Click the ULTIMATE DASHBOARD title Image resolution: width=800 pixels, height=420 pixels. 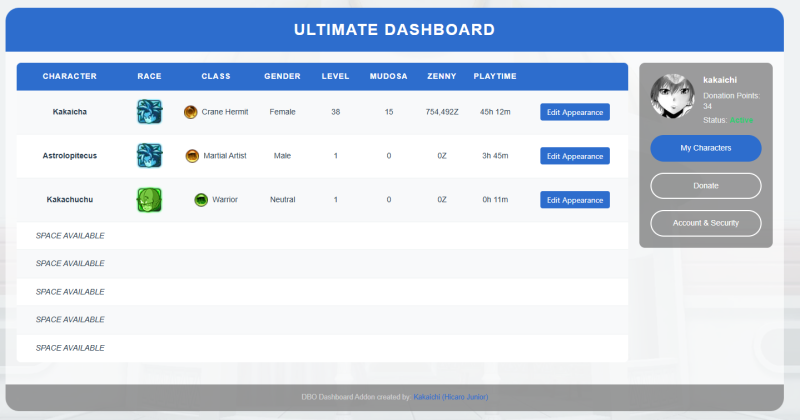[394, 30]
